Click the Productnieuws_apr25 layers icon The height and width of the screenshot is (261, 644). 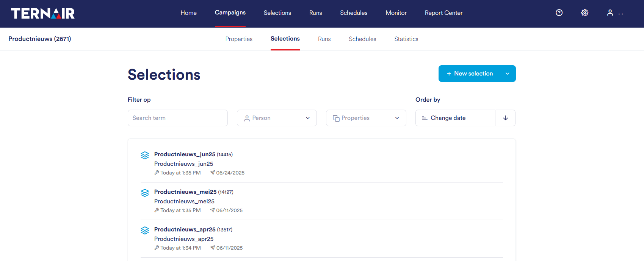click(145, 230)
